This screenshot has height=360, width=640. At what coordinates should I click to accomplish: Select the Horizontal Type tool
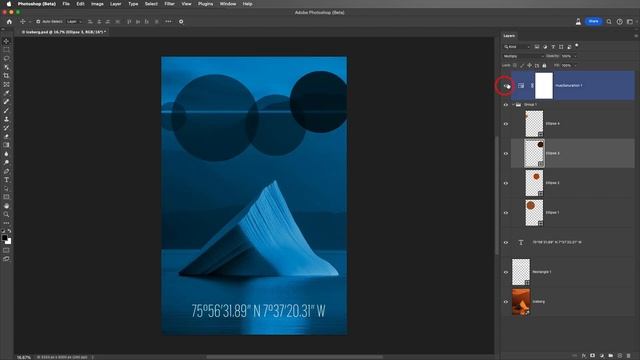tap(6, 180)
